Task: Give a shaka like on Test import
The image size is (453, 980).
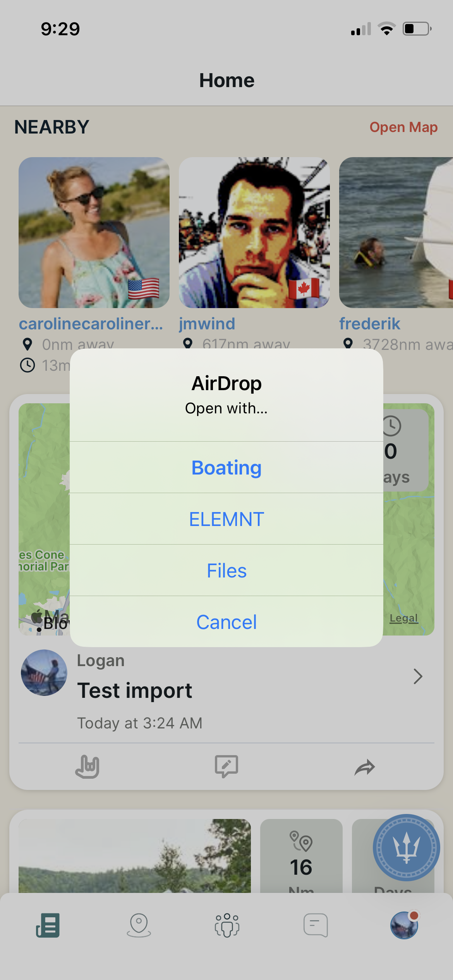Action: pos(88,767)
